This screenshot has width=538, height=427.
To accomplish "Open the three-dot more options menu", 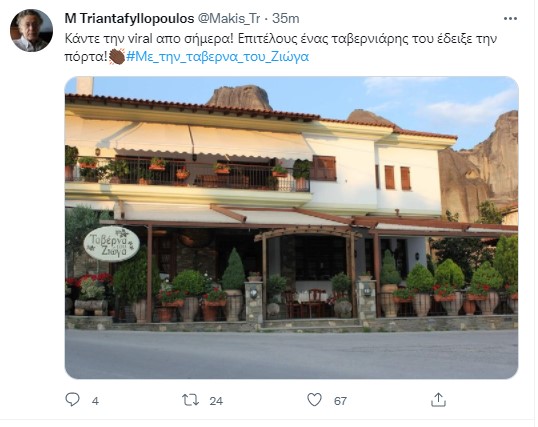I will (510, 19).
